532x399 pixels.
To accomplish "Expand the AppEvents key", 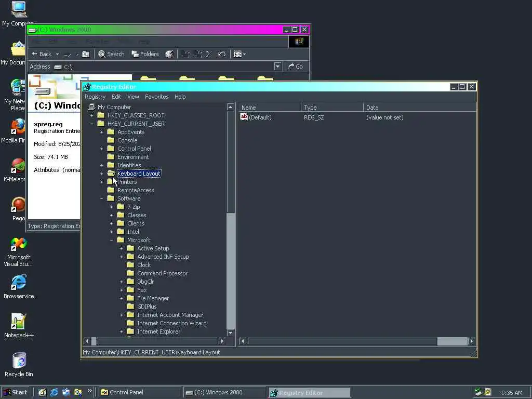I will [x=101, y=132].
